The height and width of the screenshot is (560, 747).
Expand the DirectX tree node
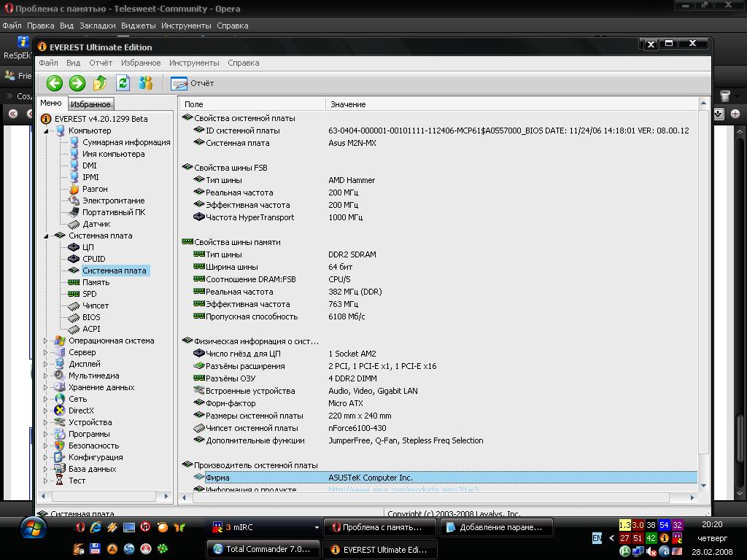click(46, 411)
